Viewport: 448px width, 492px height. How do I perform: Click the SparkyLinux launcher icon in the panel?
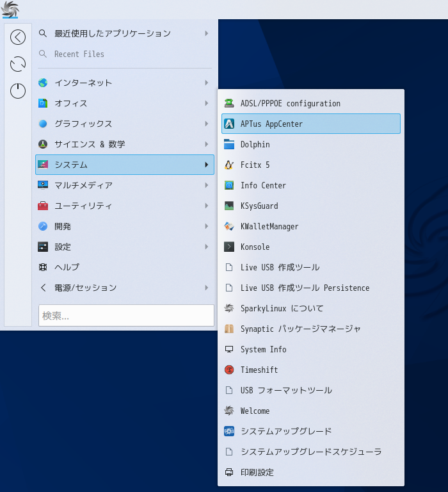pyautogui.click(x=10, y=9)
